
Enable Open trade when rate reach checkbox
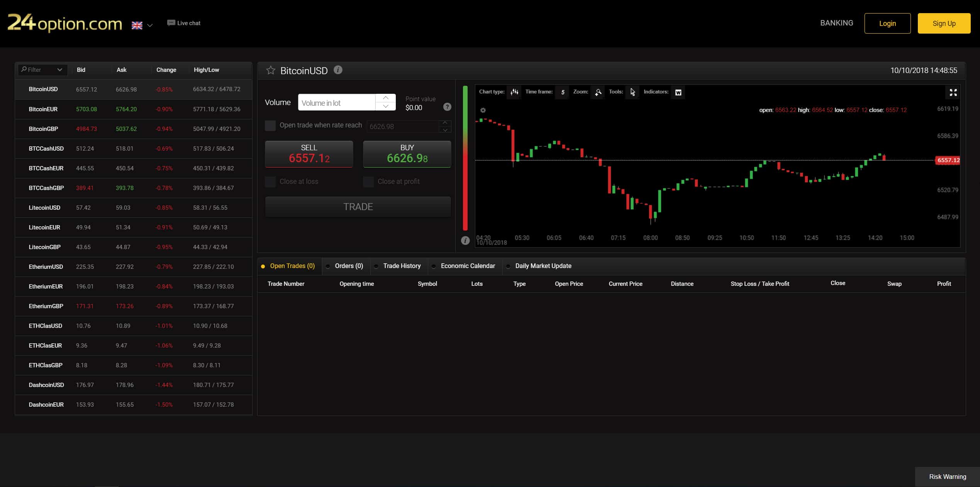point(270,126)
